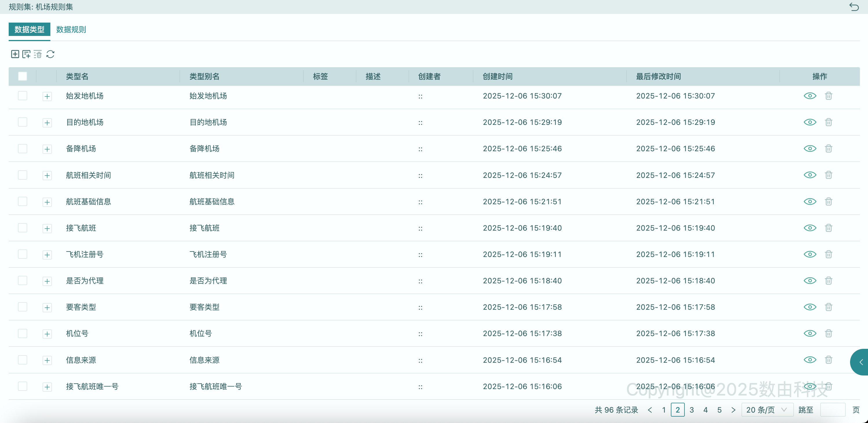Screen dimensions: 868x423
Task: Check the 目的地机场 row checkbox
Action: coord(23,122)
